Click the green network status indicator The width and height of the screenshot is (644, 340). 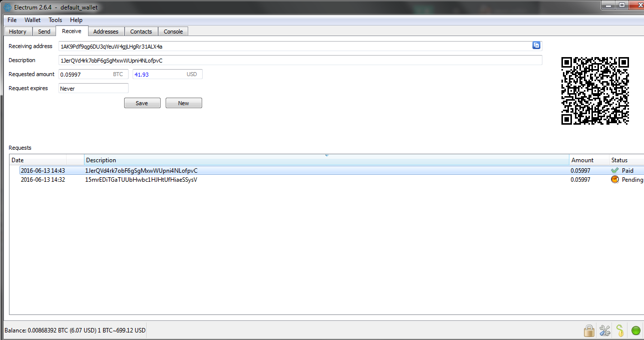coord(635,330)
